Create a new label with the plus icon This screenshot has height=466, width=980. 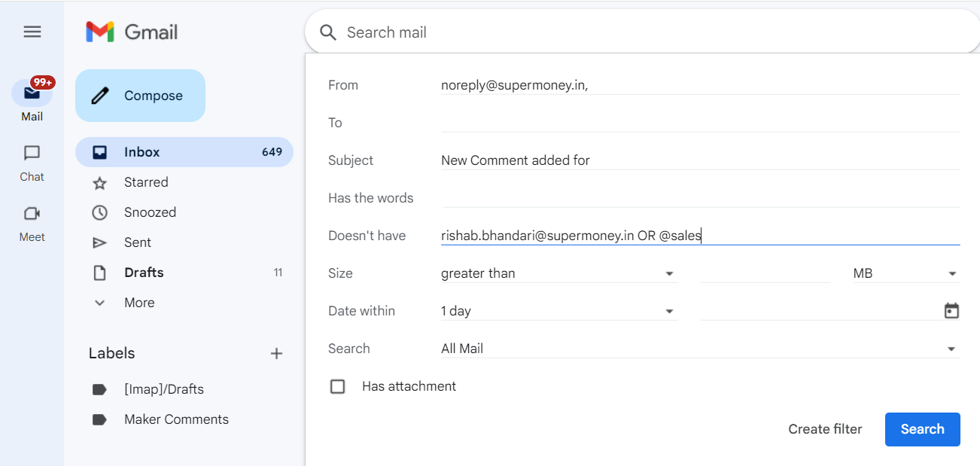tap(277, 353)
